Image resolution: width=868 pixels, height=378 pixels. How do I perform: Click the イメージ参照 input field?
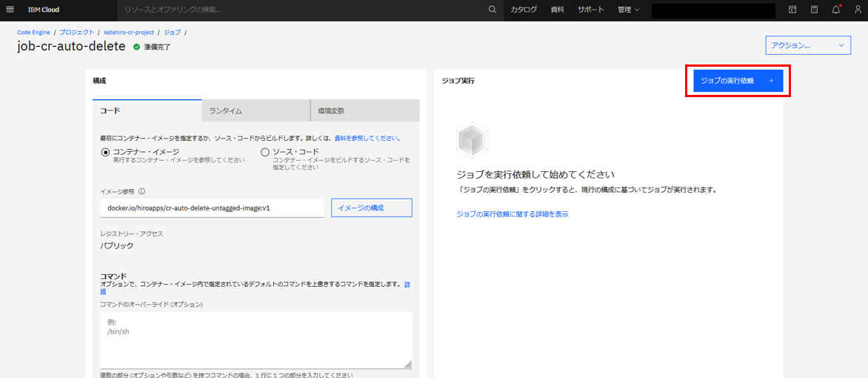212,208
